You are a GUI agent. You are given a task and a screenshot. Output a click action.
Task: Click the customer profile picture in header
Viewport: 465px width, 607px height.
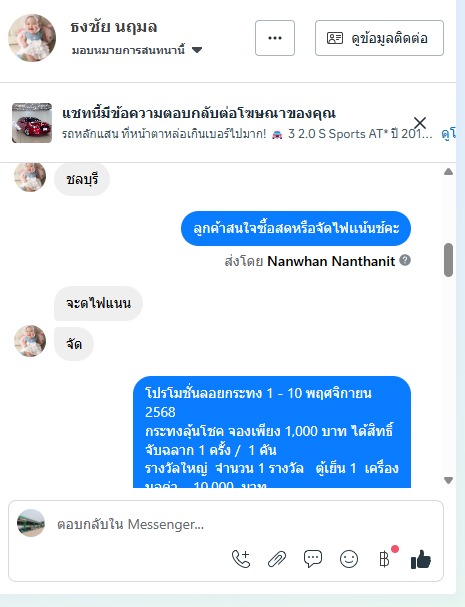tap(32, 38)
